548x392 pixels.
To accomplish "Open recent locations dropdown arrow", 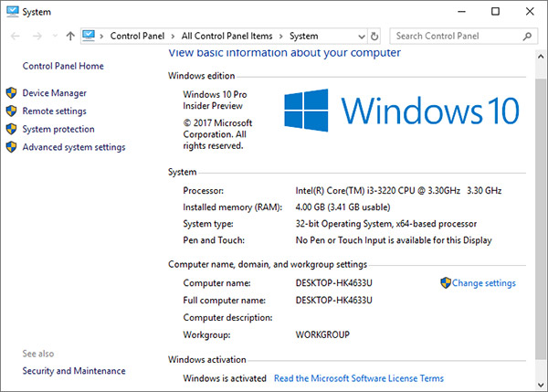I will coord(55,36).
